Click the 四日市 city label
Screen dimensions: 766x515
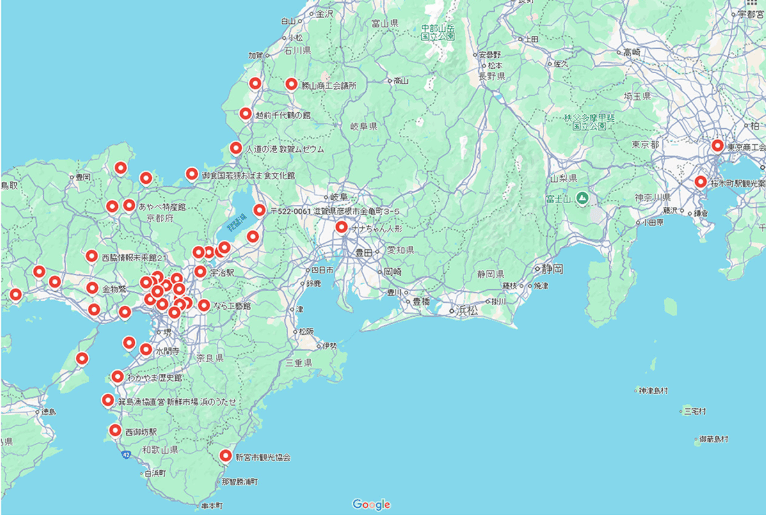[x=322, y=270]
